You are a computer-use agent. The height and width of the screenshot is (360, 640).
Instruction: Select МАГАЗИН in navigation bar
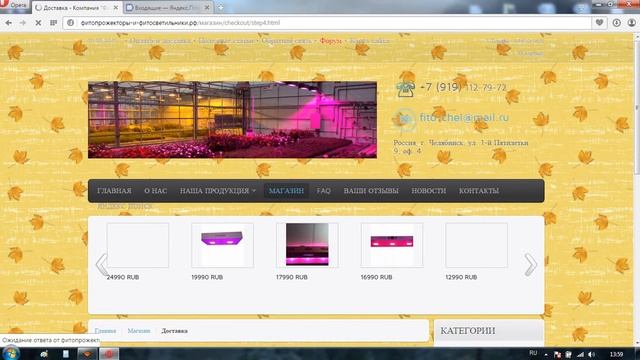coord(286,191)
